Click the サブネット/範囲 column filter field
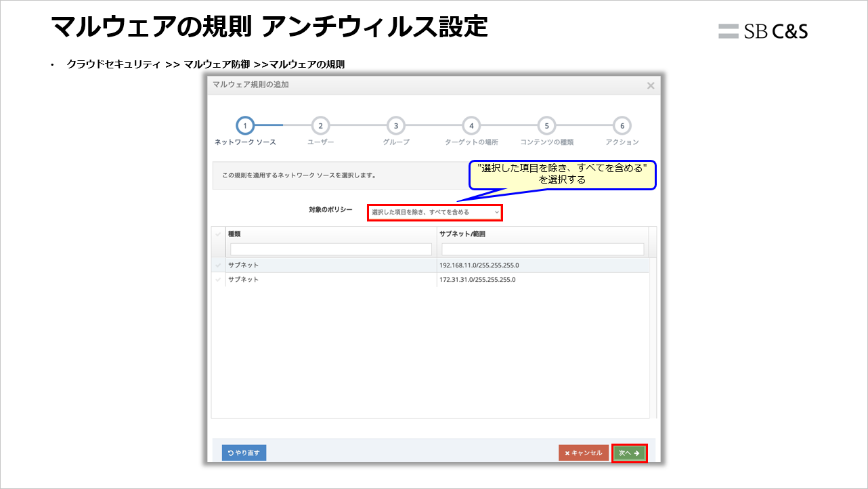Screen dimensions: 868x489 (542, 249)
